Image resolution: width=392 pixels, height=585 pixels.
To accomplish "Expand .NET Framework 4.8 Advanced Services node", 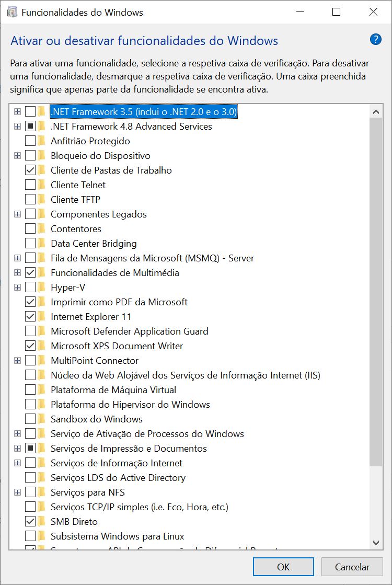I will (x=17, y=126).
